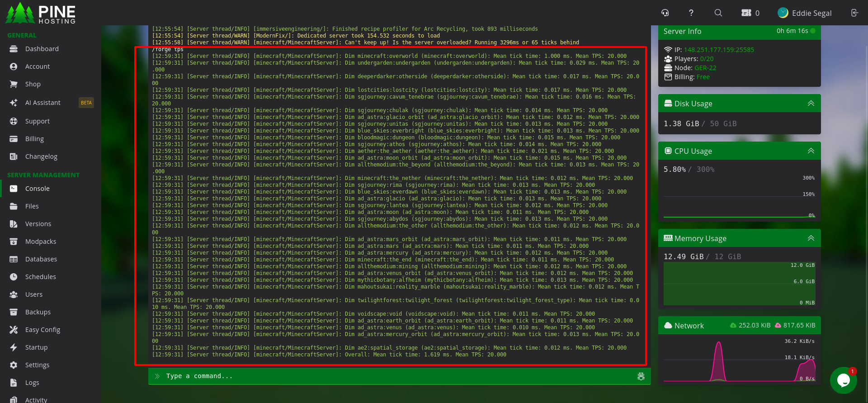This screenshot has width=868, height=403.
Task: Click the Network panel header
Action: coord(740,326)
